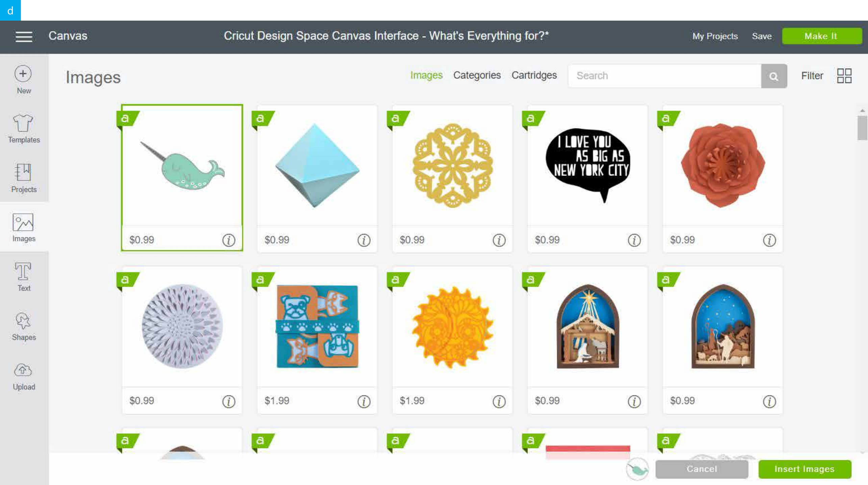
Task: Toggle the info icon on narwhal image
Action: click(x=228, y=240)
